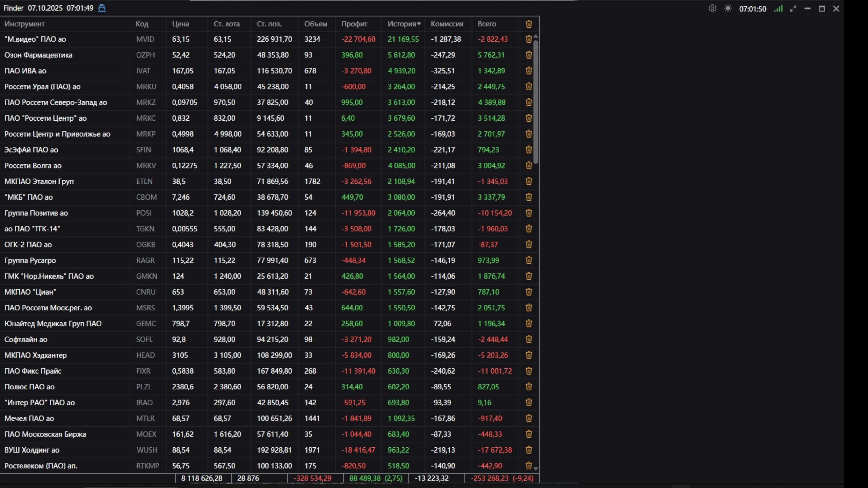868x488 pixels.
Task: Select the МКПАО Хэдхантер instrument name
Action: (36, 355)
